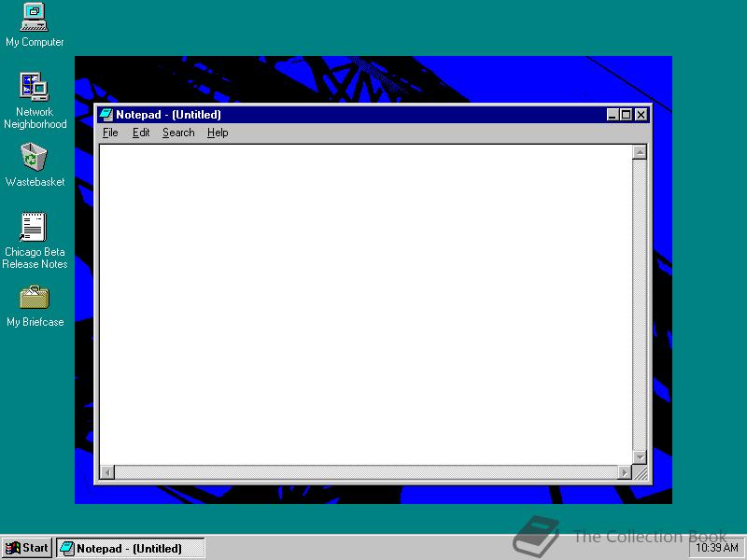Click the 10:39 AM taskbar clock
Screen dimensions: 747x560
coord(716,548)
